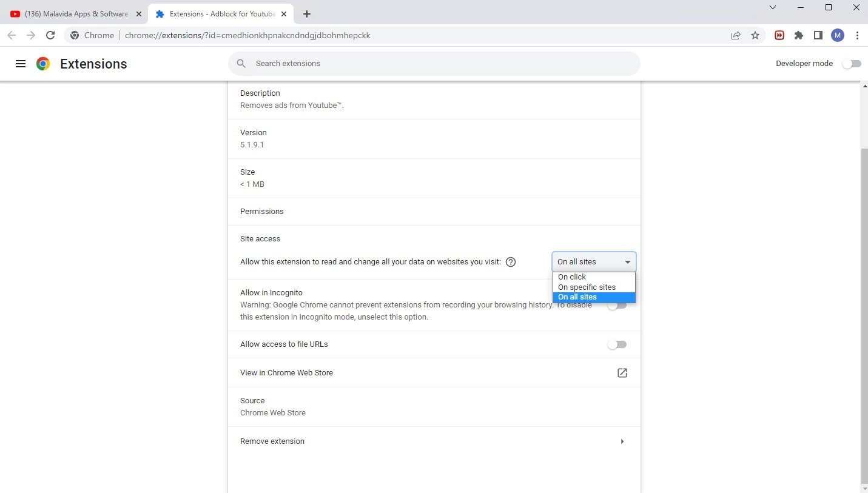Go back using the back arrow
Viewport: 868px width, 493px height.
12,35
